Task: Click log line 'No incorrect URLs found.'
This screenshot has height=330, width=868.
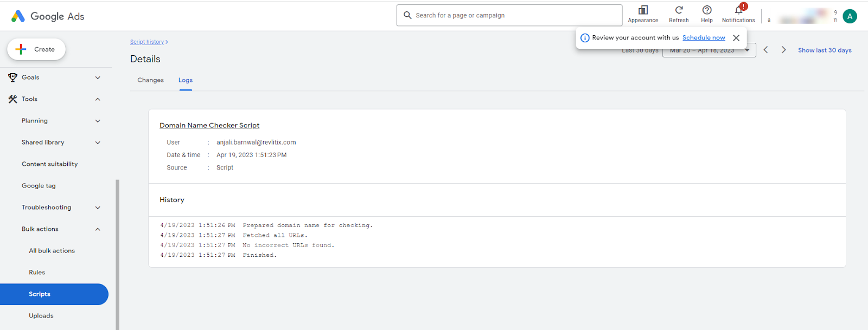Action: [x=289, y=245]
